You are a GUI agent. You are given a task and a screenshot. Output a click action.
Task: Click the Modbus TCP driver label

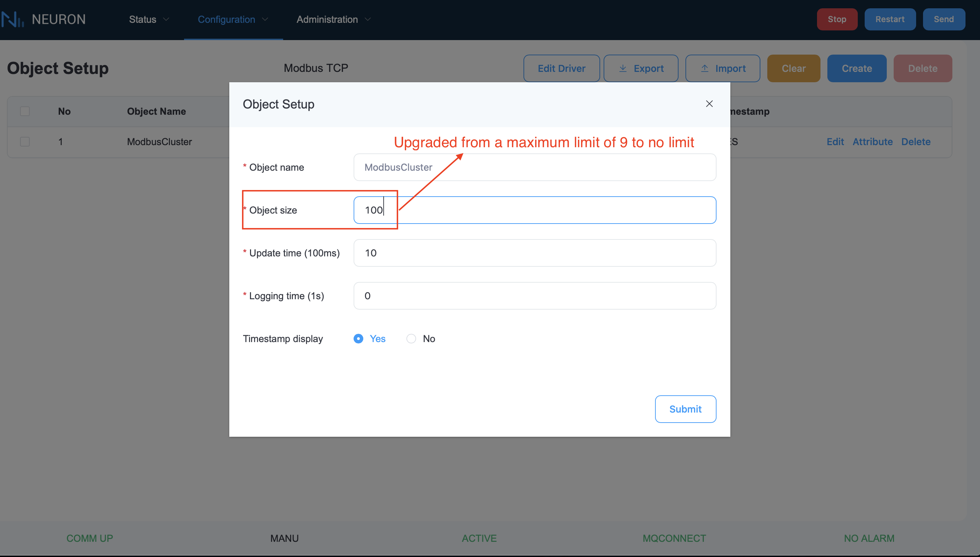click(x=316, y=68)
